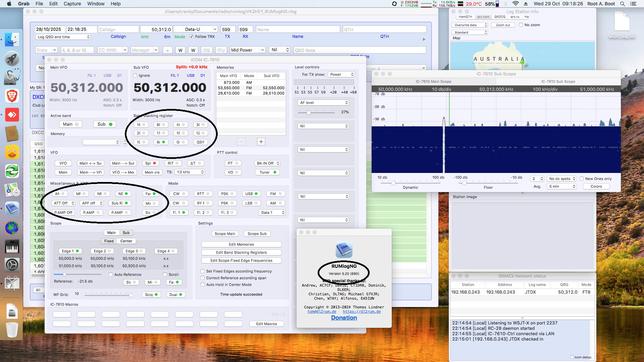This screenshot has width=644, height=362.
Task: Click the RUMlogNG app icon in About window
Action: pyautogui.click(x=344, y=249)
